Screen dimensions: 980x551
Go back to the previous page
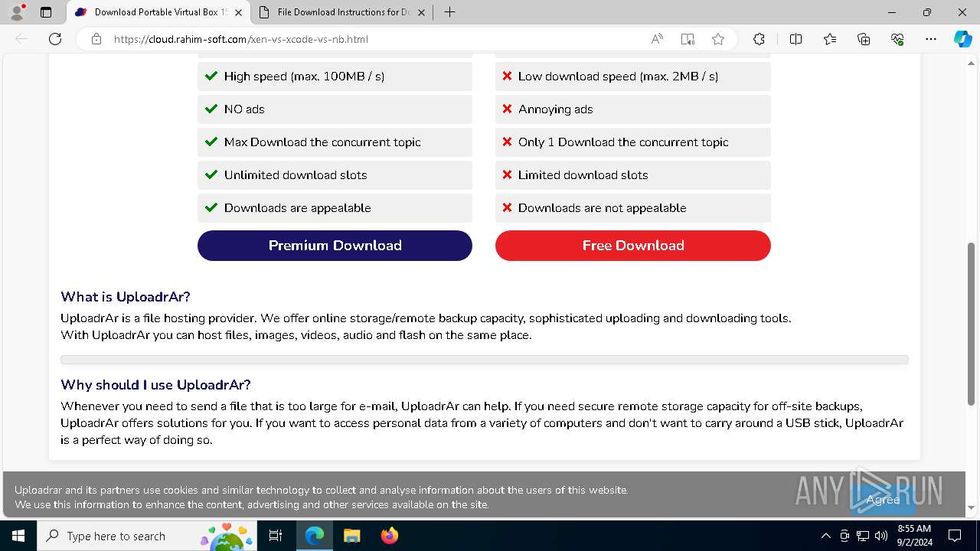click(x=21, y=39)
